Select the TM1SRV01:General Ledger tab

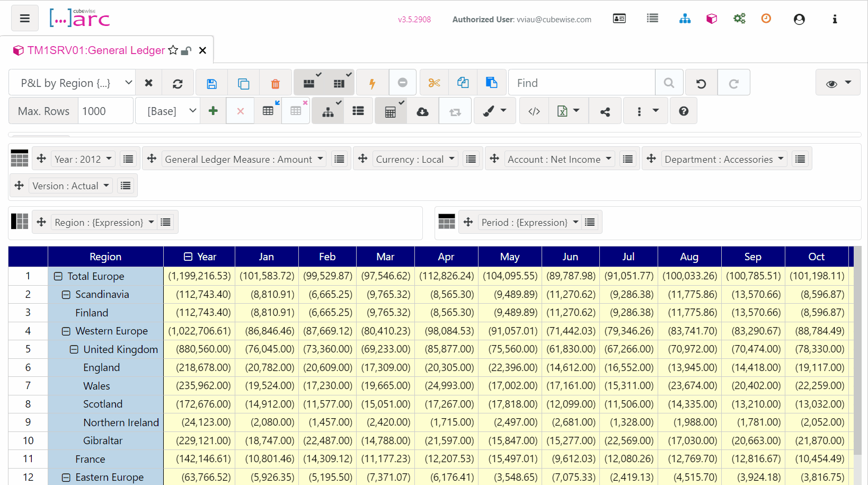(x=96, y=50)
